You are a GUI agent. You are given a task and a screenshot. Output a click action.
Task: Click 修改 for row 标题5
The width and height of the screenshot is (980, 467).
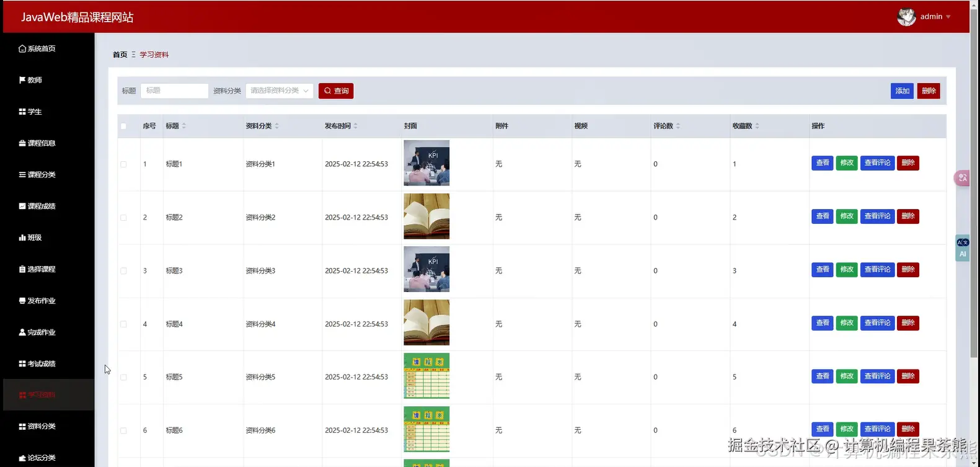[x=847, y=376]
